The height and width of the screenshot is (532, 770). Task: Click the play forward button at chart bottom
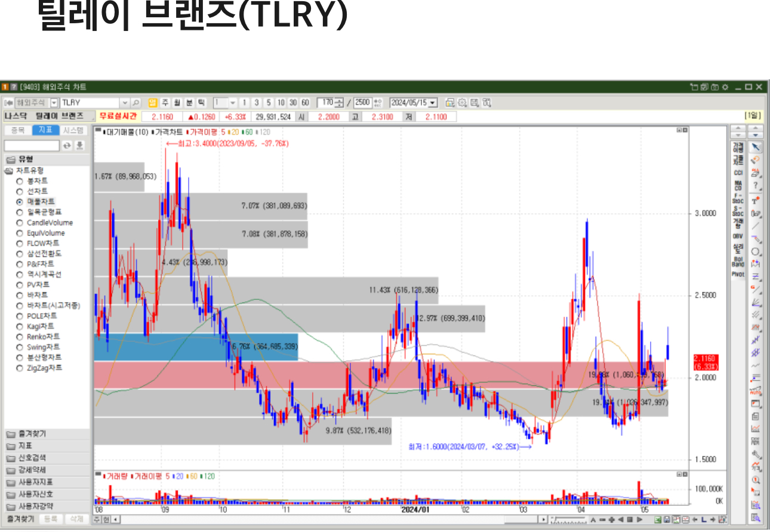click(x=639, y=519)
